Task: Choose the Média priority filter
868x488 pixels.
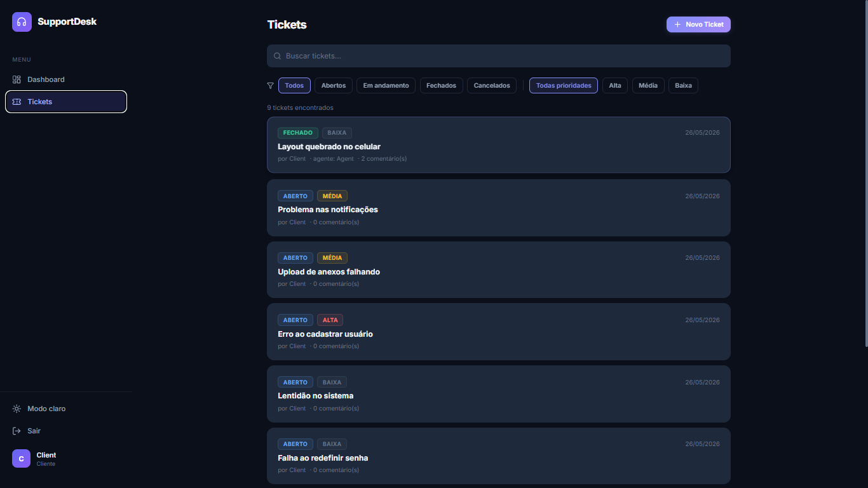Action: click(x=648, y=85)
